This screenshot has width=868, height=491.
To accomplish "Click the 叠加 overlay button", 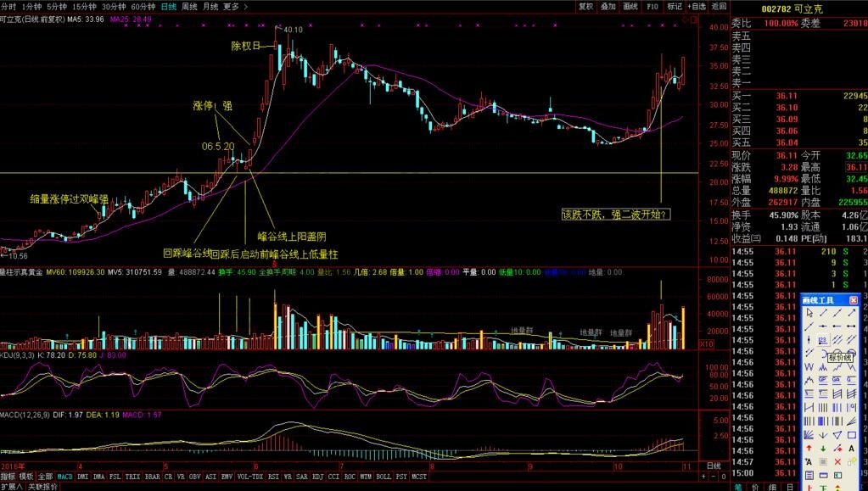I will [608, 7].
